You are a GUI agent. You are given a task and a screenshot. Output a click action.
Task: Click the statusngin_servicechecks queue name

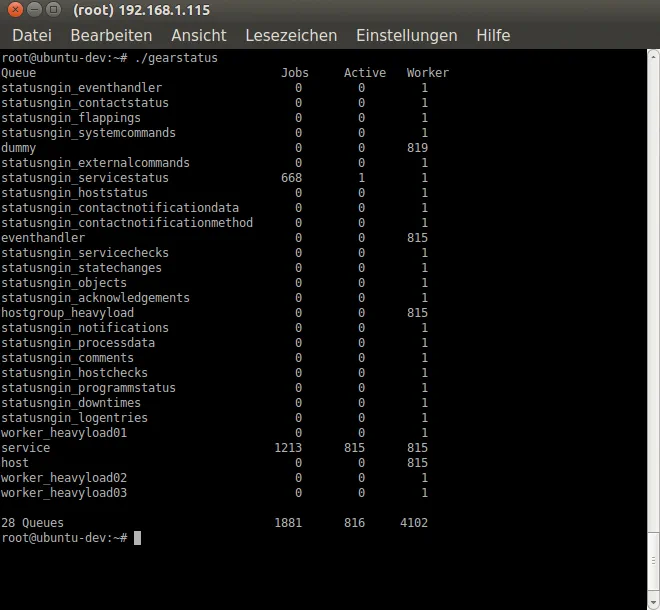85,253
